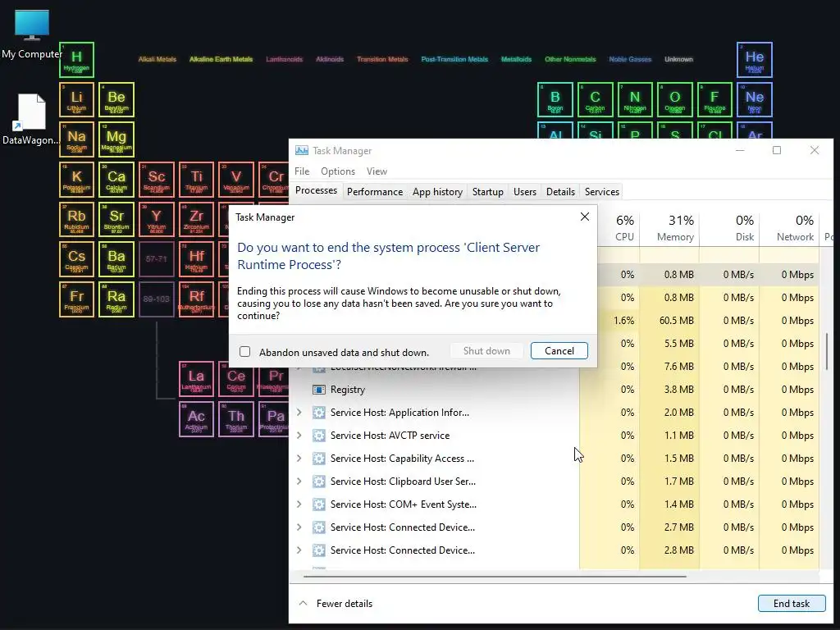Click the End task button
Screen dimensions: 840x630
tap(792, 603)
